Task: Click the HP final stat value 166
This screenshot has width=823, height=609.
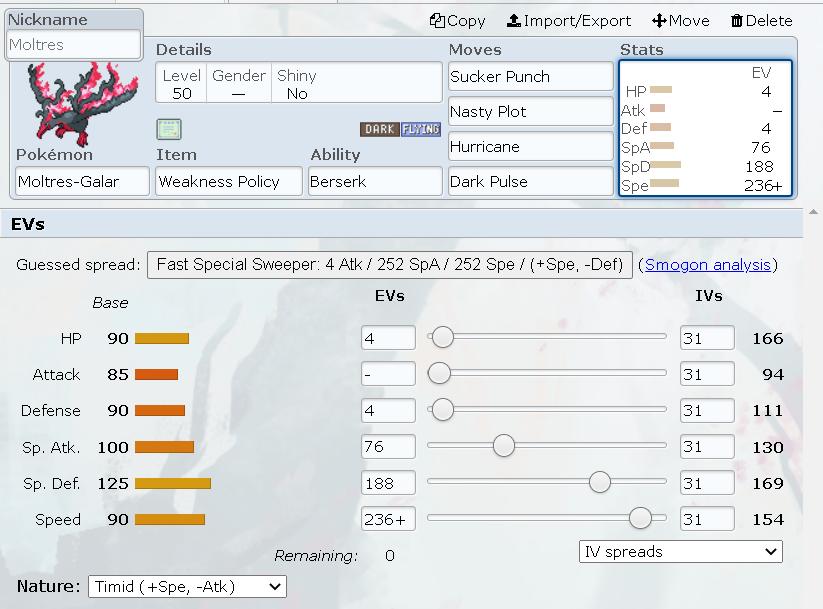Action: (767, 339)
